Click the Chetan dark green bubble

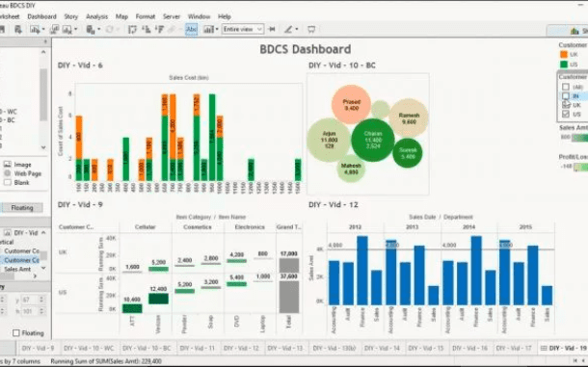click(x=373, y=140)
